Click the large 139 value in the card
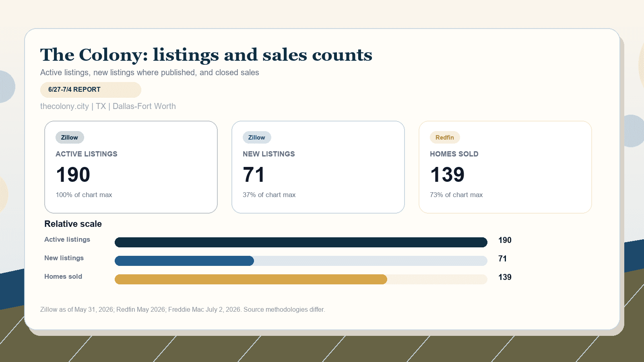This screenshot has width=644, height=362. click(447, 175)
